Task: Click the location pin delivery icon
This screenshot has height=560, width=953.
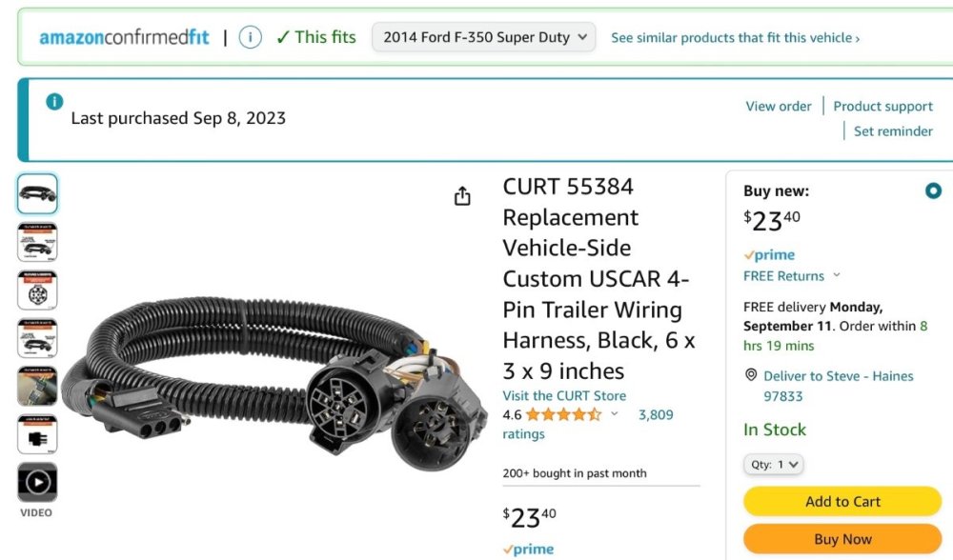Action: pos(751,375)
